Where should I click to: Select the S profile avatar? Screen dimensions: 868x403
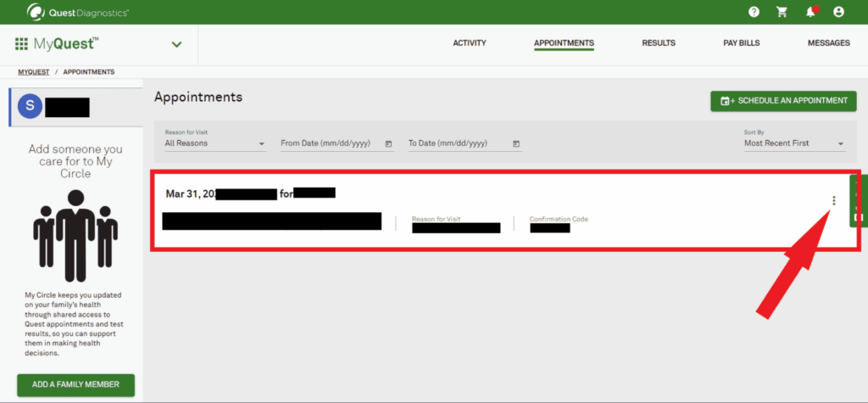pos(30,106)
